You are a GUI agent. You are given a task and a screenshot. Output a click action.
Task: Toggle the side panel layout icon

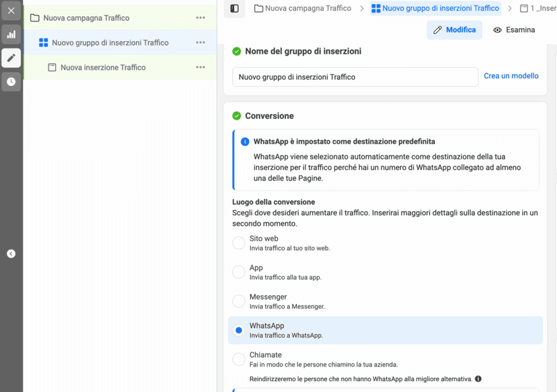coord(235,9)
